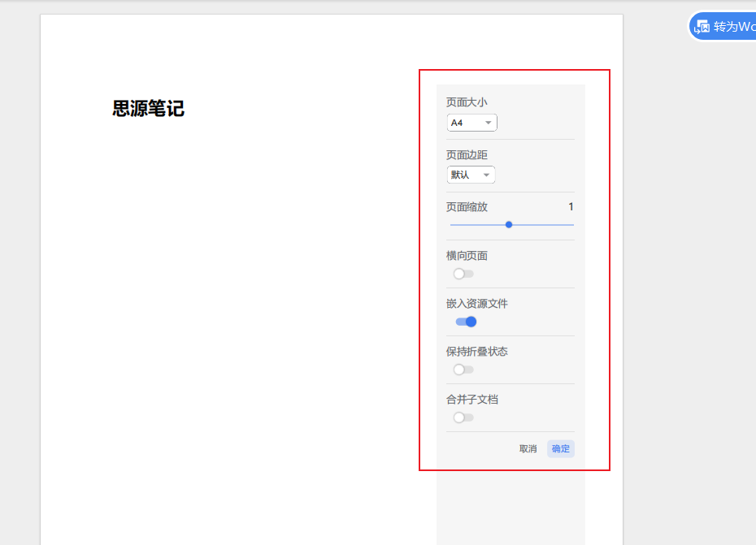Viewport: 756px width, 545px height.
Task: Disable the 嵌入资源文件 switch
Action: [x=467, y=322]
